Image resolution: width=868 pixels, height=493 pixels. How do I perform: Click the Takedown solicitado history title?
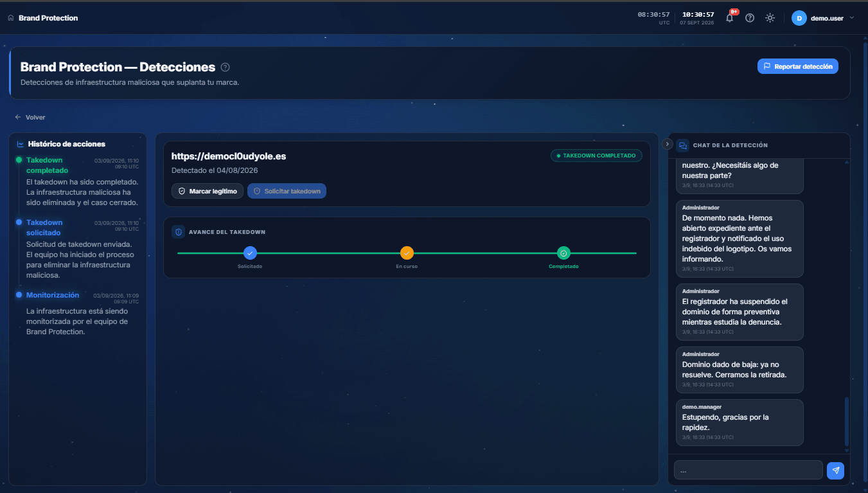coord(44,228)
